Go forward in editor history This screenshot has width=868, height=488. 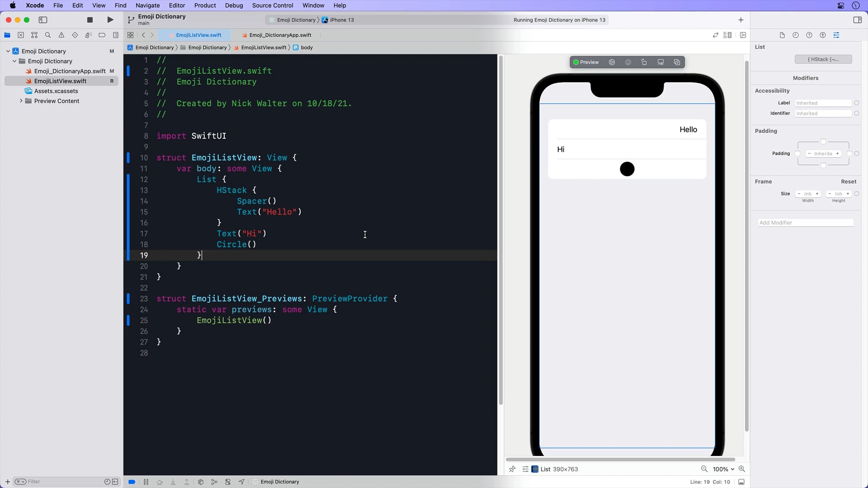pyautogui.click(x=152, y=35)
